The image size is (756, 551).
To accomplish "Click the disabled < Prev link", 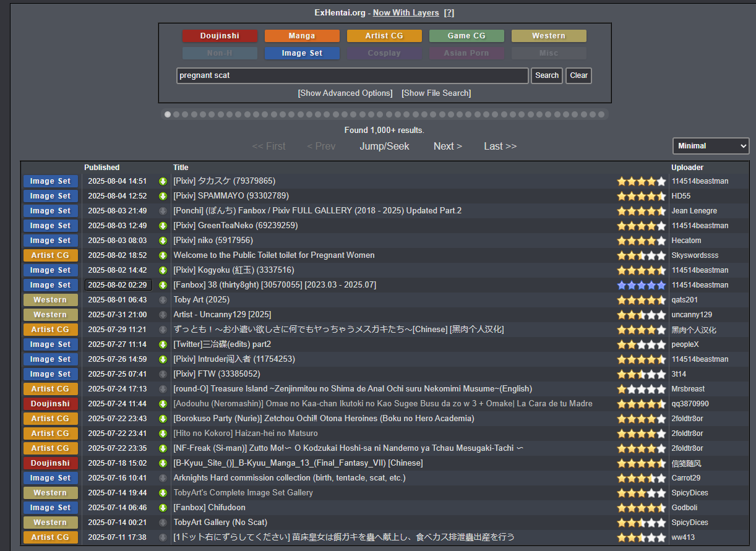I will 321,146.
